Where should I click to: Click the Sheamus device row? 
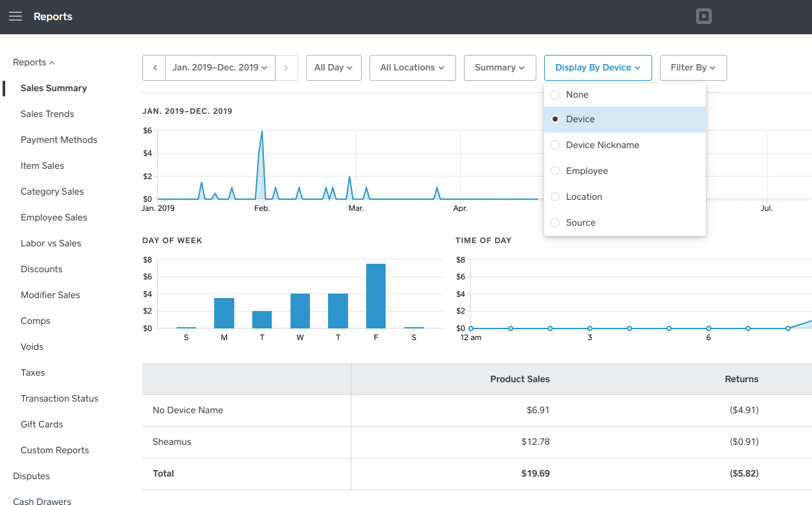(172, 442)
